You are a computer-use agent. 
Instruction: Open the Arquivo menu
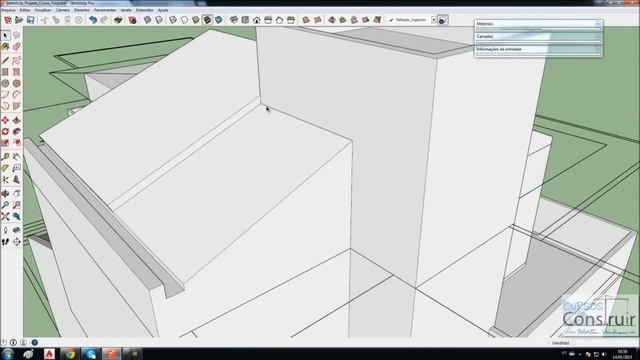(x=8, y=9)
